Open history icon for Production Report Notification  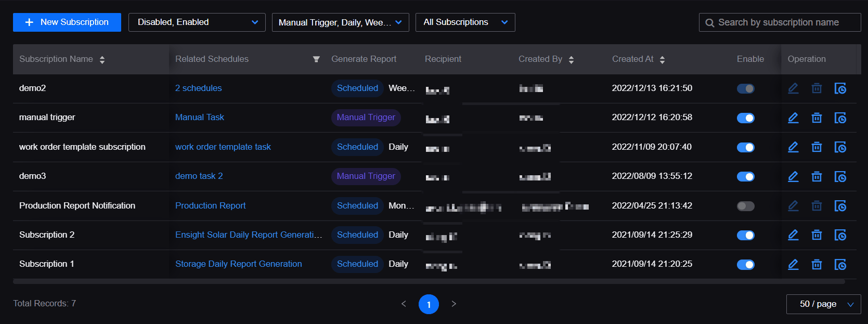tap(840, 206)
